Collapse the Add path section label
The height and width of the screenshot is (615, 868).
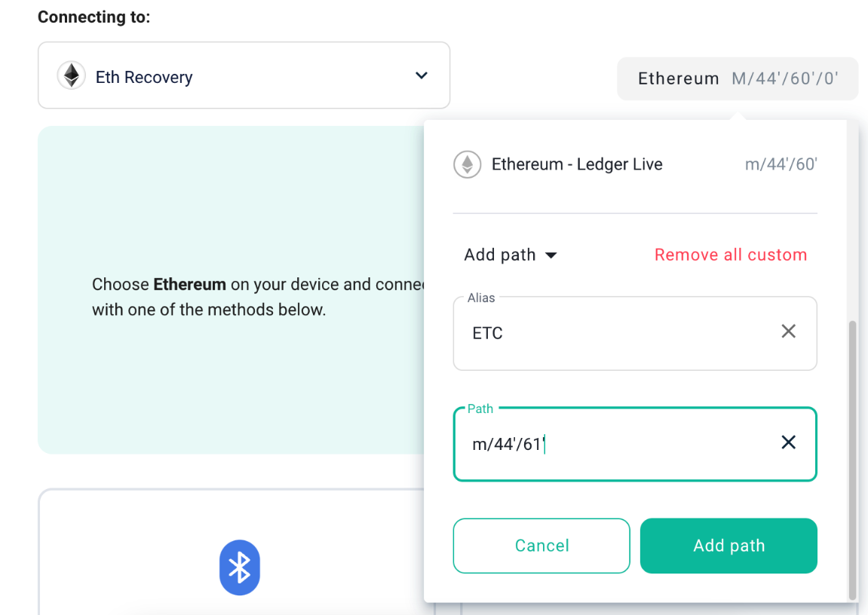[500, 255]
